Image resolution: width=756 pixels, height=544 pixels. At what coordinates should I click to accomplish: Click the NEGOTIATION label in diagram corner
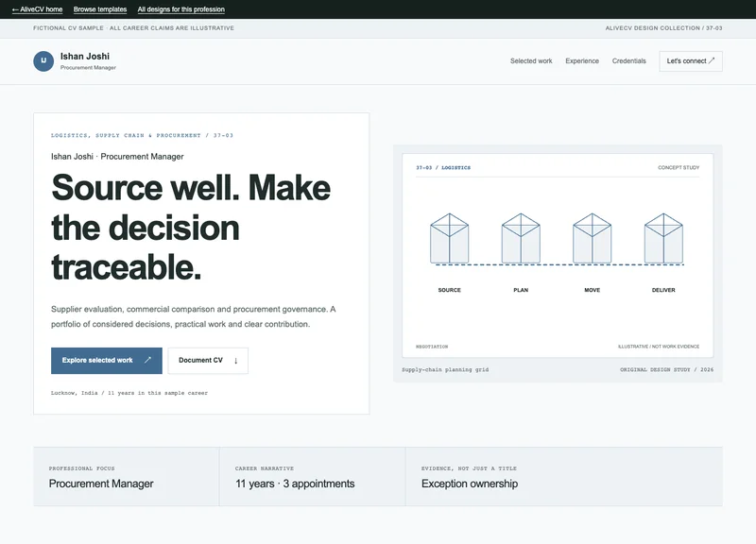point(432,347)
